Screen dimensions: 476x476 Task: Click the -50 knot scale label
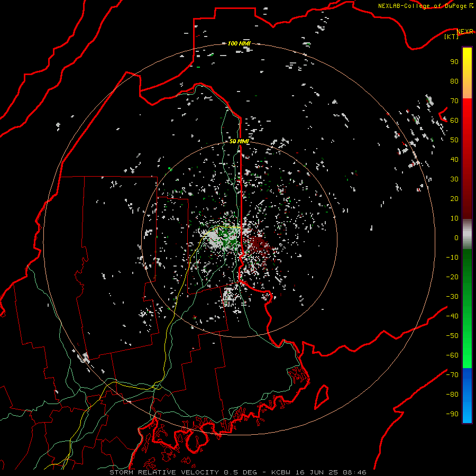tap(452, 336)
